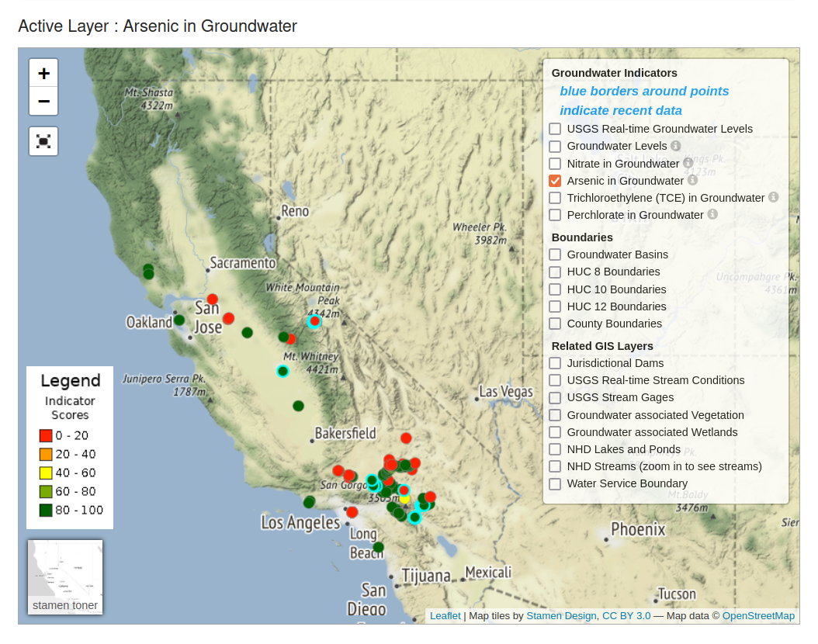Click the red 0 - 20 legend swatch
Viewport: 818px width, 644px height.
[46, 436]
